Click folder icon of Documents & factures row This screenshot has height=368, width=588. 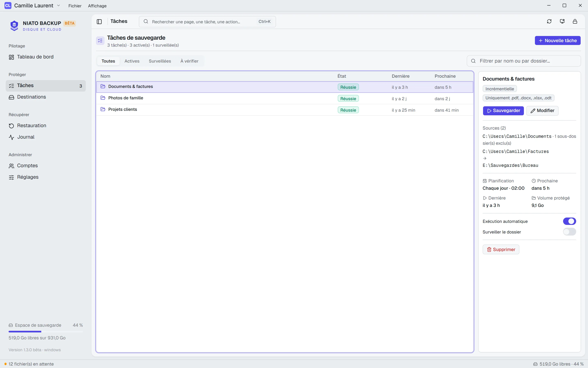tap(103, 86)
